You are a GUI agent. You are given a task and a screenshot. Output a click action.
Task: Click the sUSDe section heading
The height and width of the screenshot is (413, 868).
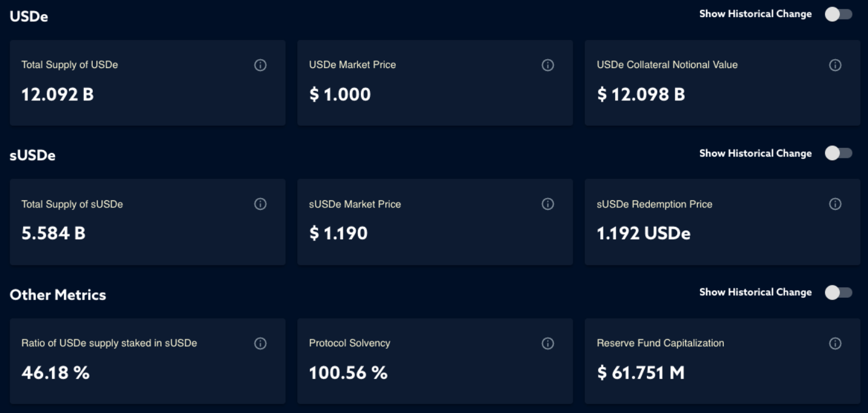point(32,155)
